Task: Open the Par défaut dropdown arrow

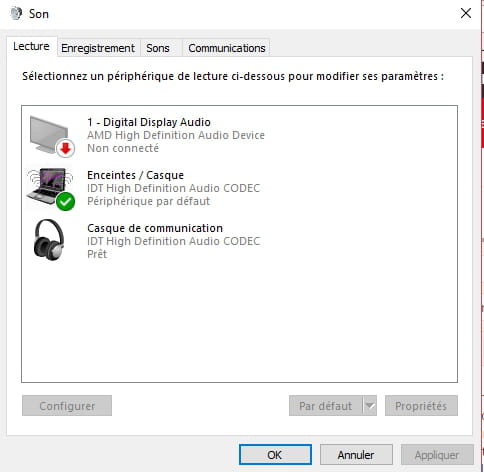Action: pyautogui.click(x=370, y=406)
